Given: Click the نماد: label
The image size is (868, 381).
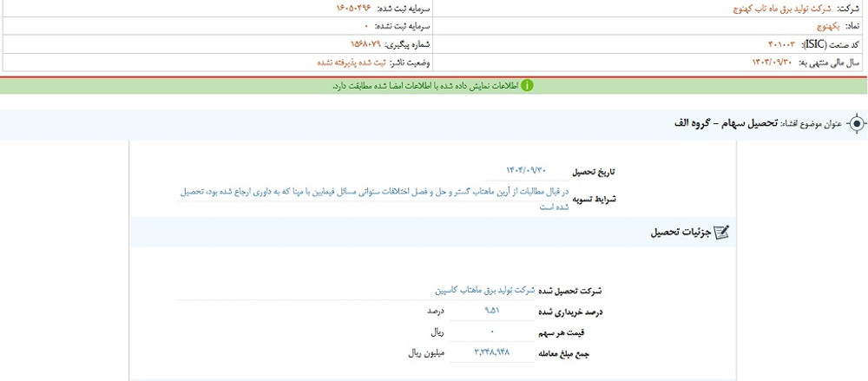Looking at the screenshot, I should click(x=853, y=27).
